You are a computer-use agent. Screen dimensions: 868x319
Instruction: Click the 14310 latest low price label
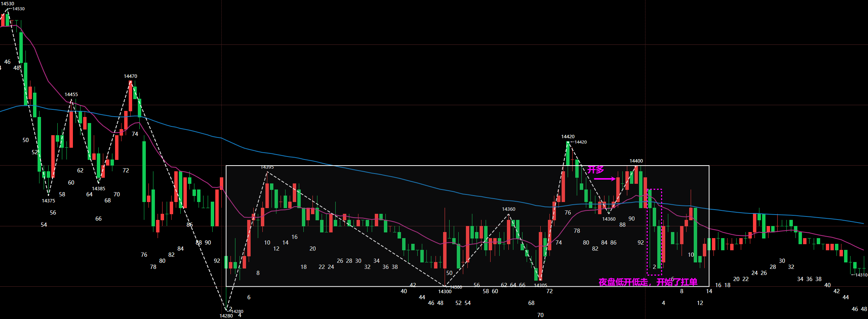coord(862,275)
